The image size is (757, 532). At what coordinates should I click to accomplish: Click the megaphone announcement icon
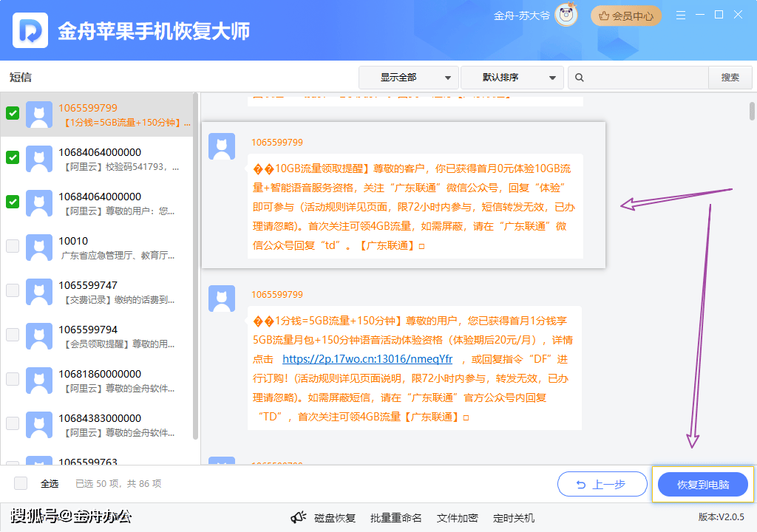tap(299, 517)
